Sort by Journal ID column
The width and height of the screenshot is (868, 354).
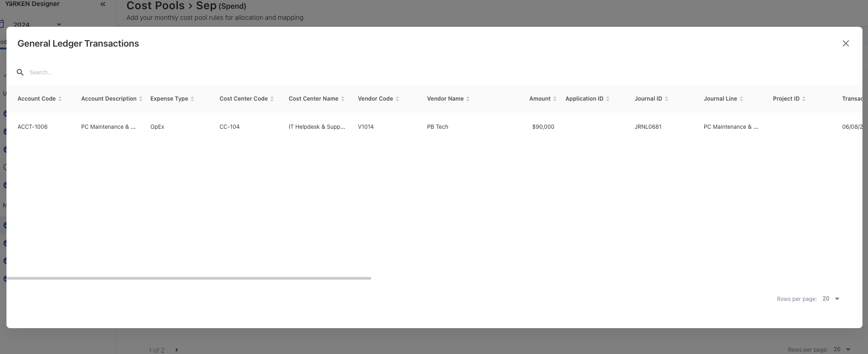tap(666, 99)
